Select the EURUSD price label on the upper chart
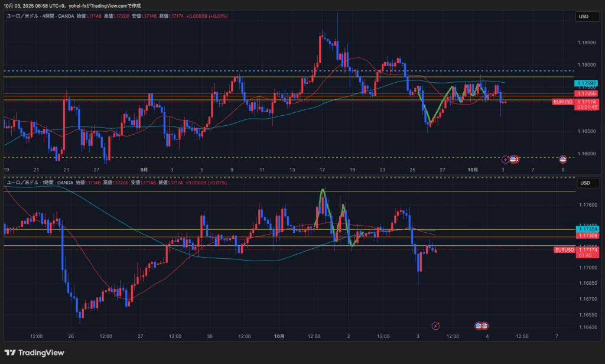 [563, 102]
